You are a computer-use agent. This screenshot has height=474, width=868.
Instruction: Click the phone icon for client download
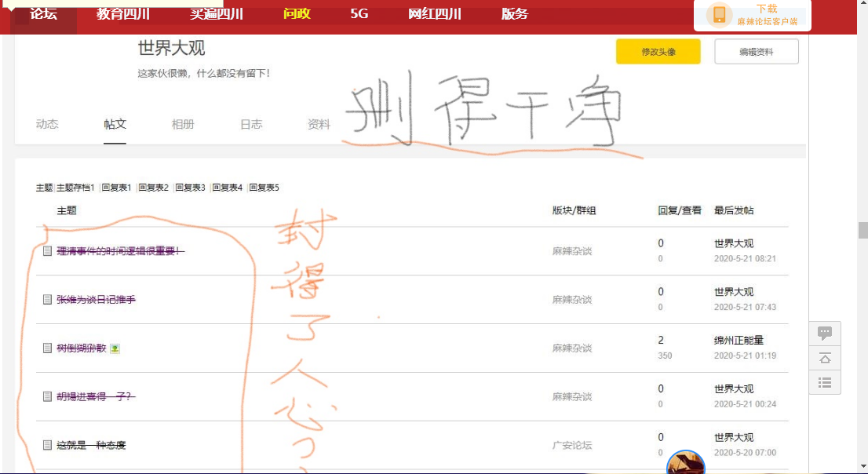coord(719,15)
